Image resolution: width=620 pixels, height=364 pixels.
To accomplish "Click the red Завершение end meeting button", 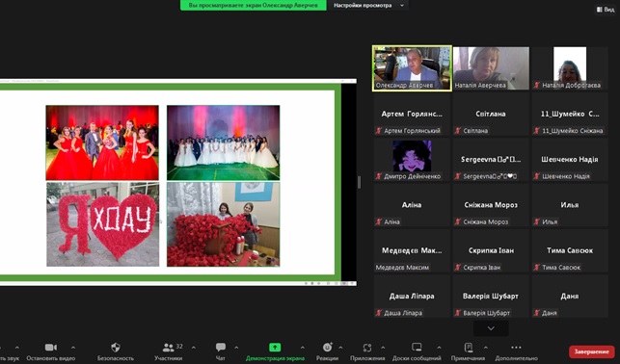I will pyautogui.click(x=591, y=351).
